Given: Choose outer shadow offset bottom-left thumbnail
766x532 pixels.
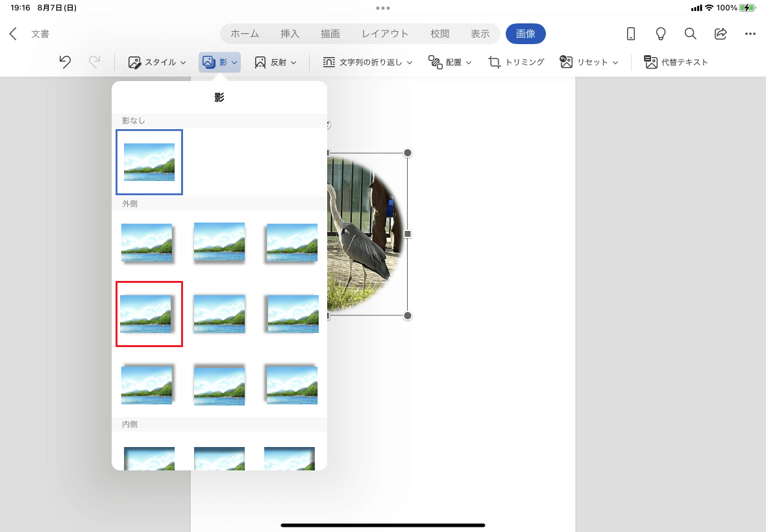Looking at the screenshot, I should (291, 243).
